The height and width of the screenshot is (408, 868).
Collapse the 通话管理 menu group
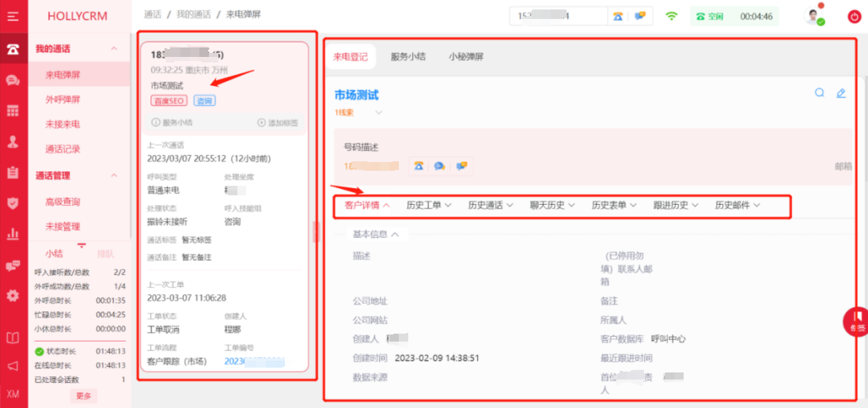[x=114, y=176]
